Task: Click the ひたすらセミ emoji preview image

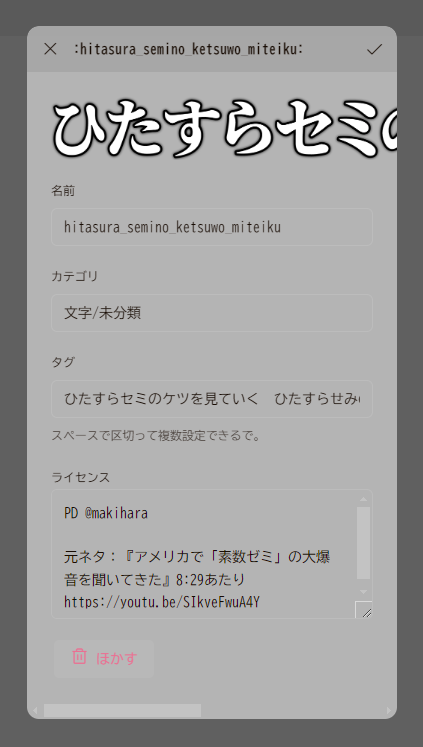Action: click(224, 128)
